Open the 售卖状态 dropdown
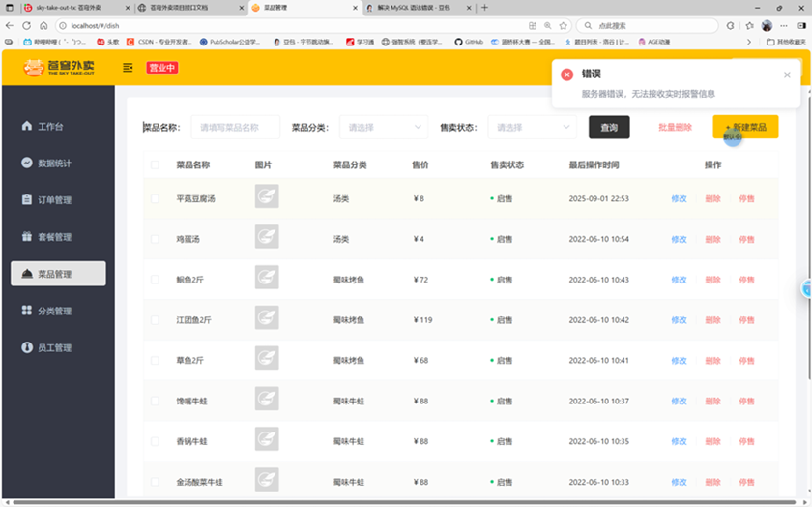 pos(533,127)
